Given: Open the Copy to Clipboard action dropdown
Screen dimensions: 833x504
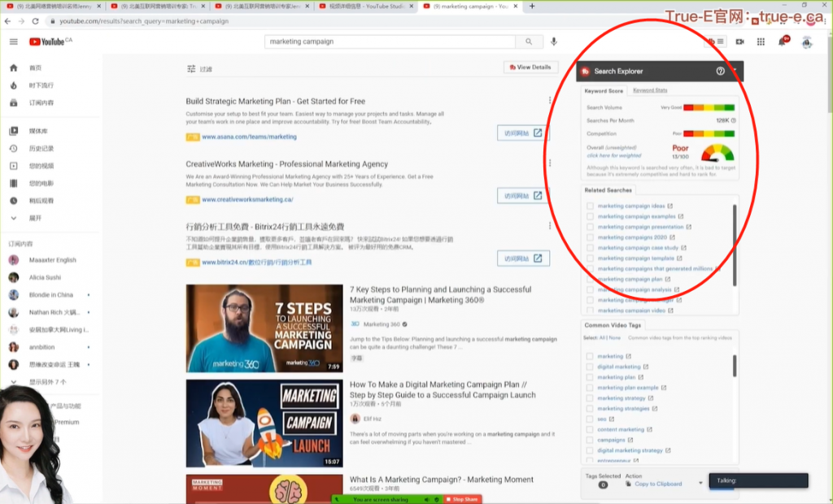Looking at the screenshot, I should click(700, 484).
